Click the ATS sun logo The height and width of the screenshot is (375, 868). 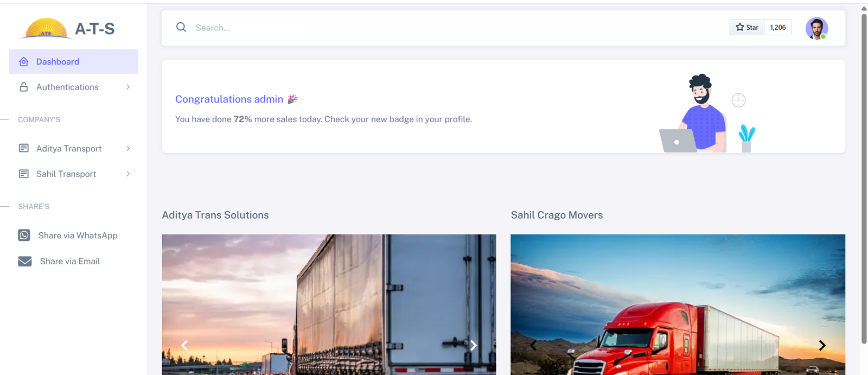point(46,28)
